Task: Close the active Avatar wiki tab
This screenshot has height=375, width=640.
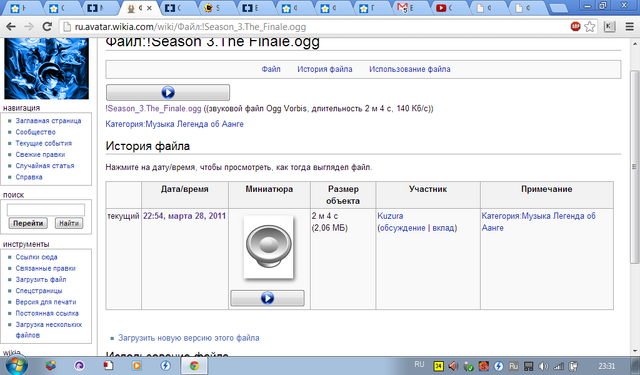Action: pos(149,8)
